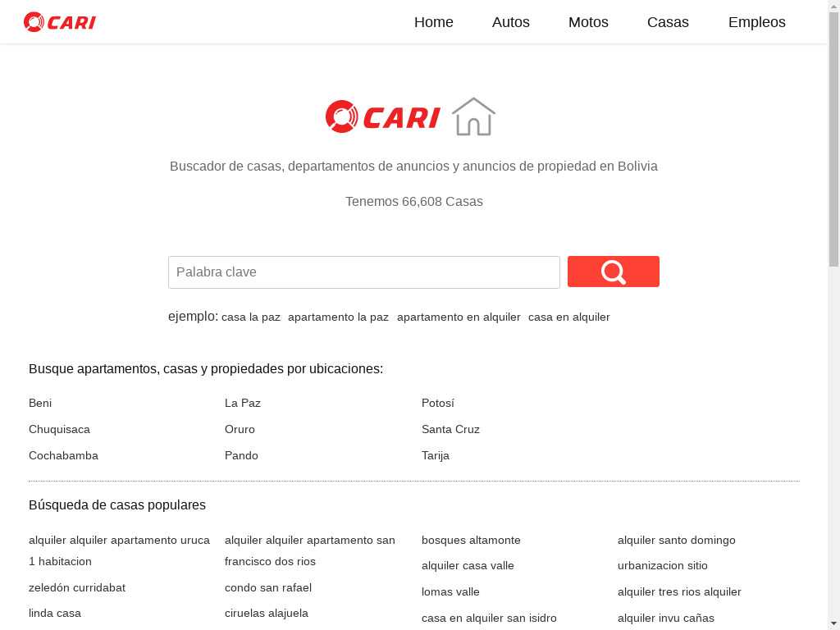Click popular search 'zeledón curridabat'
Viewport: 840px width, 630px height.
point(77,587)
